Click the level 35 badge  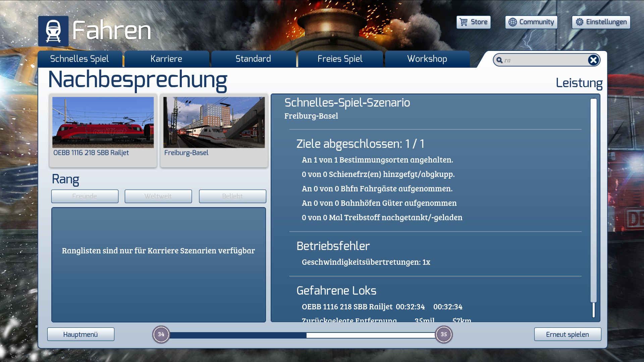coord(443,335)
